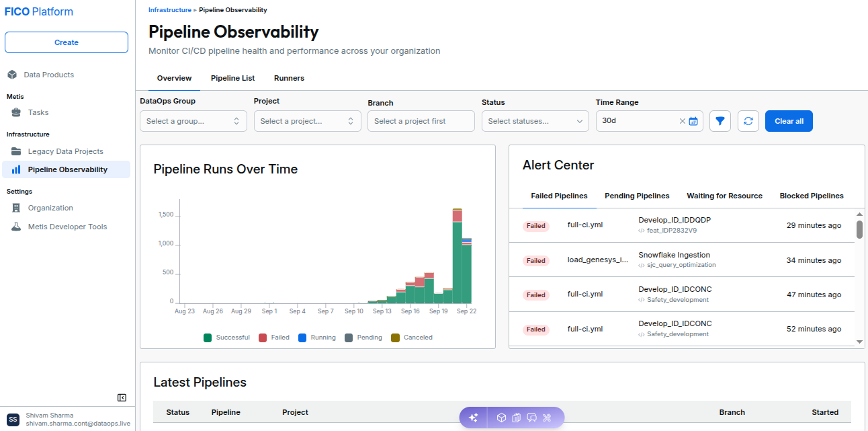Click the load_genesys_i... pipeline name

tap(598, 260)
